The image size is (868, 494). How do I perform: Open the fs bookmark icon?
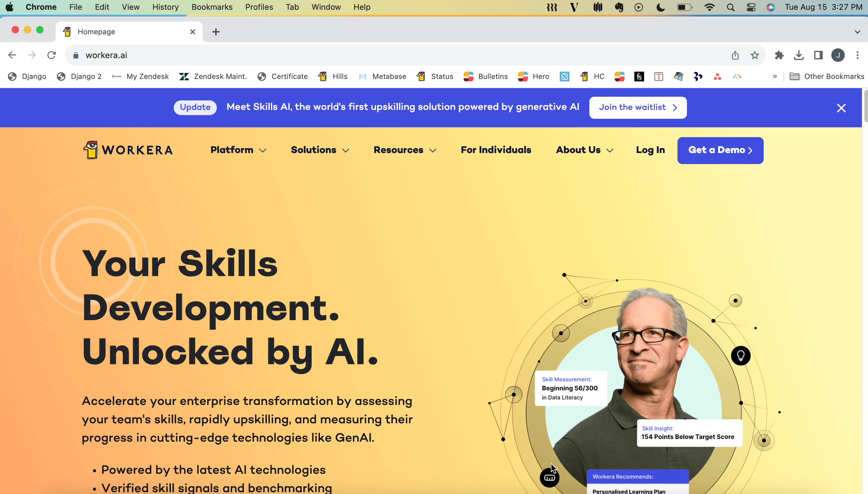639,76
